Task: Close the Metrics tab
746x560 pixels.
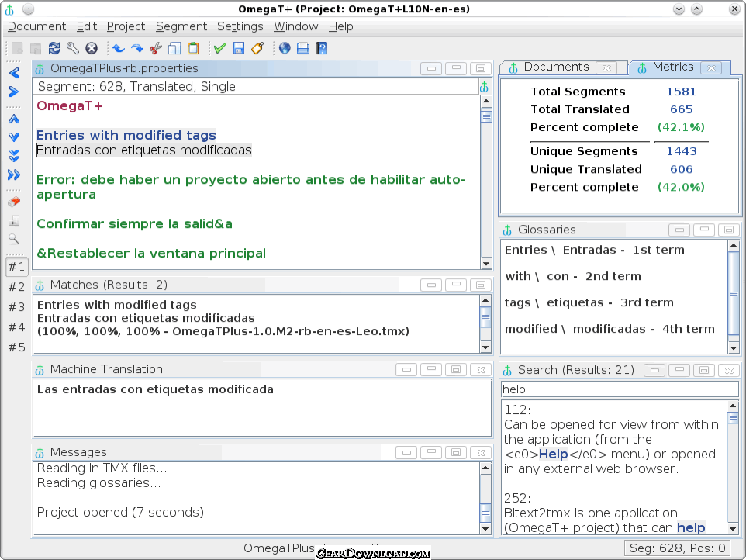Action: (x=711, y=68)
